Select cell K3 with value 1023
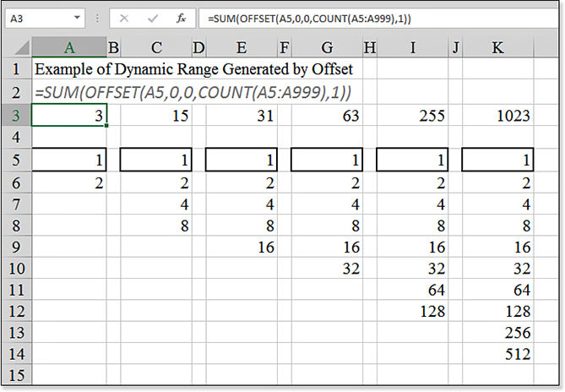 (x=498, y=115)
